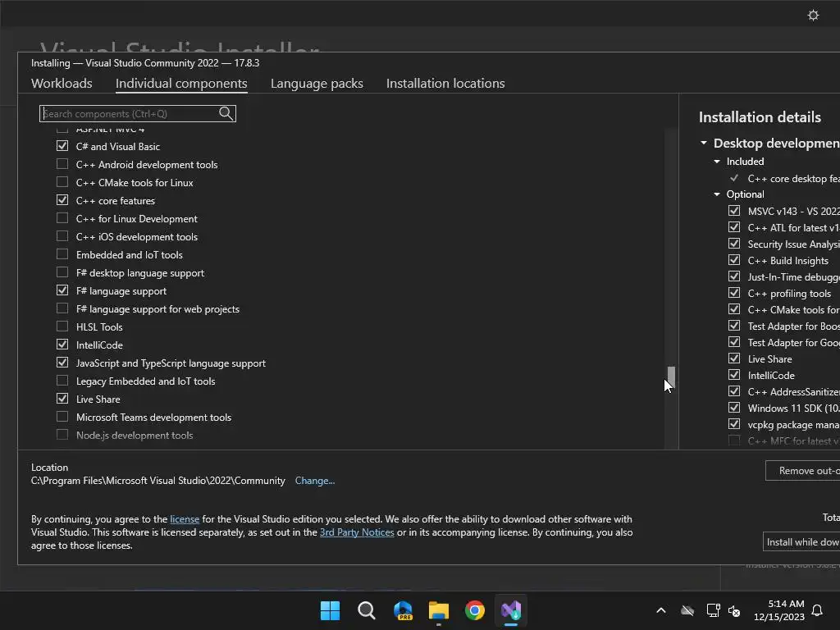
Task: Collapse Desktop development section
Action: click(704, 143)
